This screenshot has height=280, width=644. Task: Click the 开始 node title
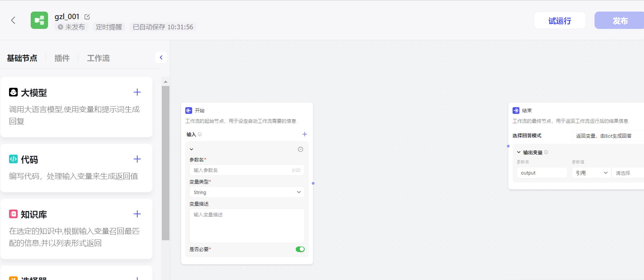[x=200, y=111]
